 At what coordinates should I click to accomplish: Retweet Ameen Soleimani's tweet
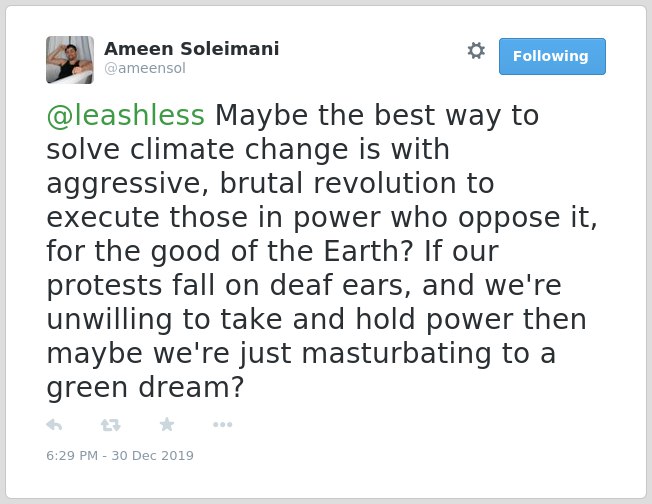(110, 425)
